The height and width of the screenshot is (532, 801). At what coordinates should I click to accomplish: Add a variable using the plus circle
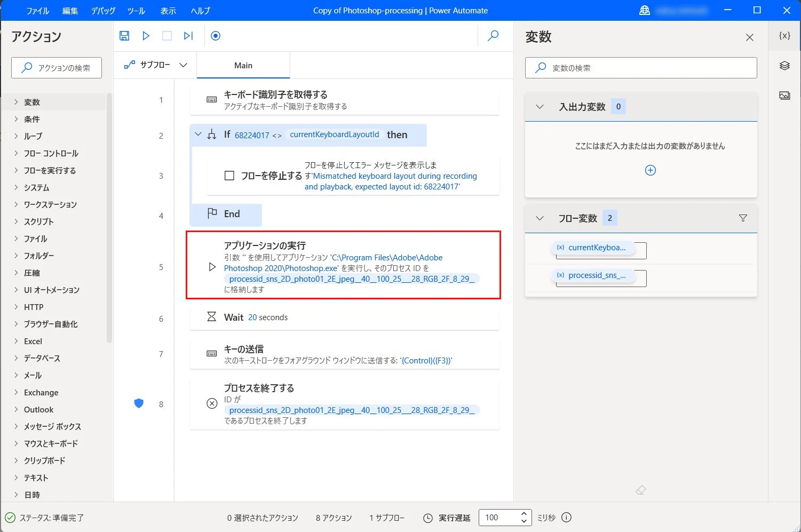pyautogui.click(x=651, y=170)
